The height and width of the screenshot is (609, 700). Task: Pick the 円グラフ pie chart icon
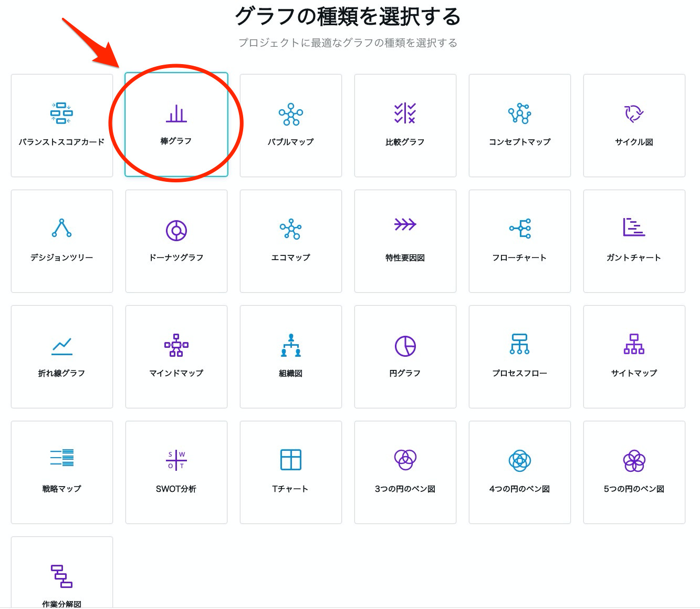(x=405, y=346)
